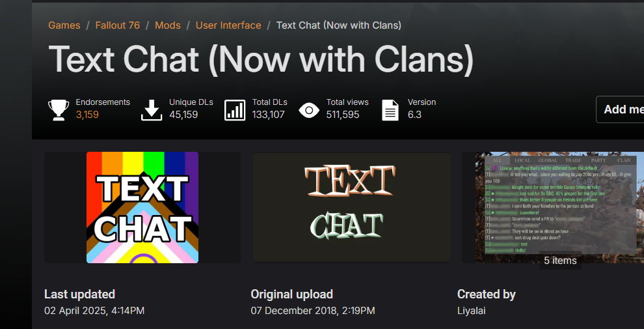
Task: Click the Text Chat page title
Action: pyautogui.click(x=262, y=59)
